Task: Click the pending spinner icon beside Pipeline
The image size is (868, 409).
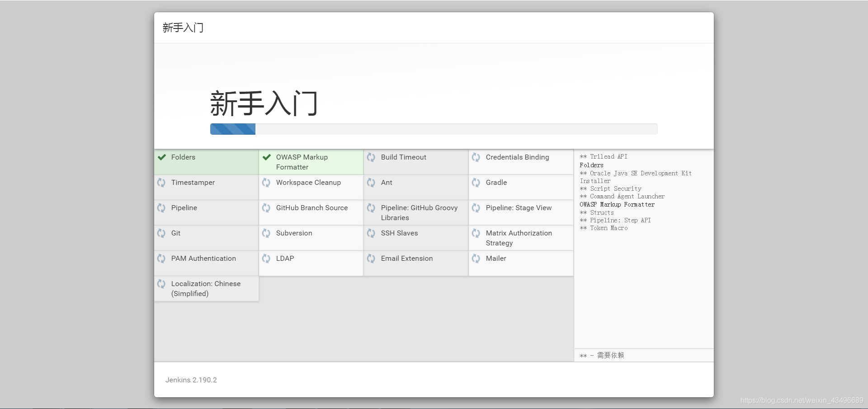Action: (x=161, y=208)
